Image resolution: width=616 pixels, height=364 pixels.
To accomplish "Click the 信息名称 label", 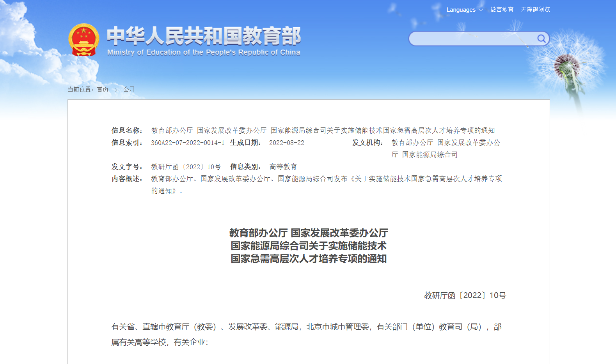I will (x=127, y=131).
